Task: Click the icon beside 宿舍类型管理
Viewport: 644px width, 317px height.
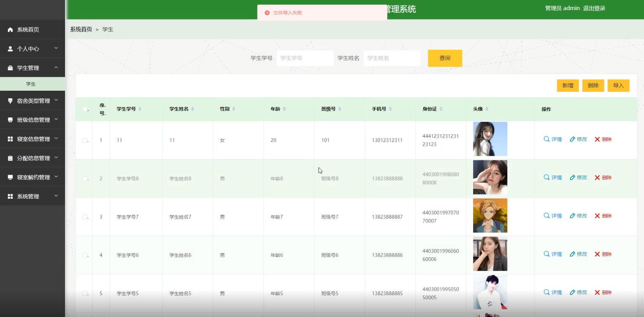Action: [x=11, y=101]
